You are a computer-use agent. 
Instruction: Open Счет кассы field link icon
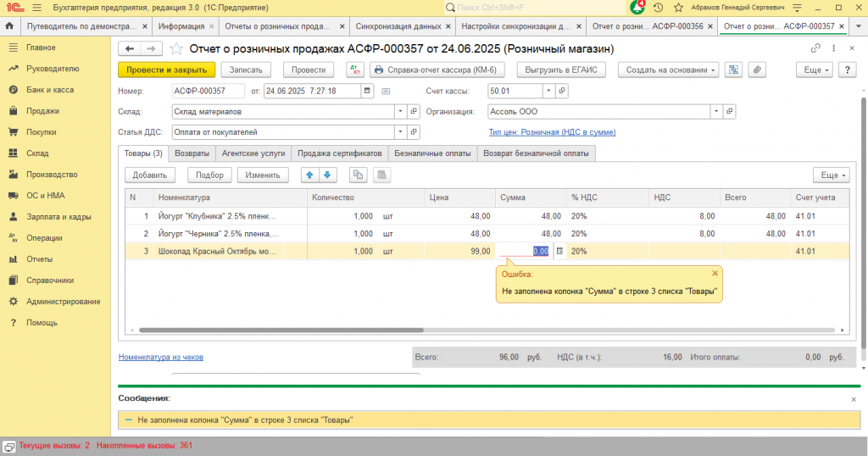point(562,91)
